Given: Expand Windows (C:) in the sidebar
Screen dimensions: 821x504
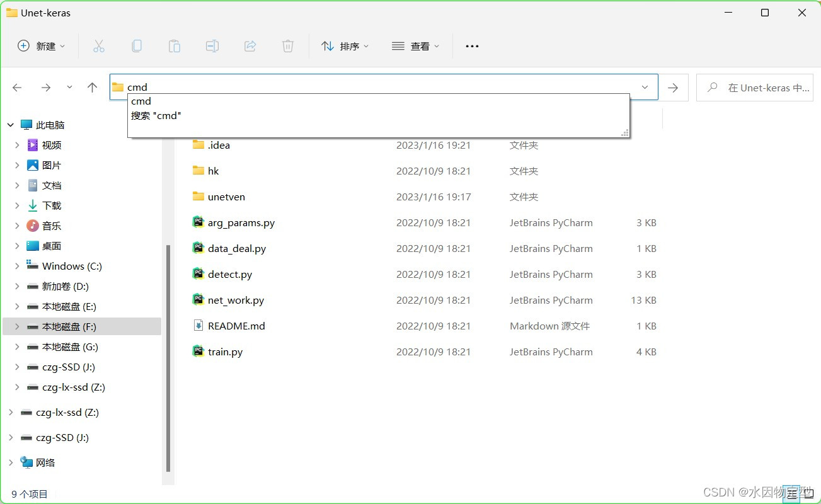Looking at the screenshot, I should 17,266.
